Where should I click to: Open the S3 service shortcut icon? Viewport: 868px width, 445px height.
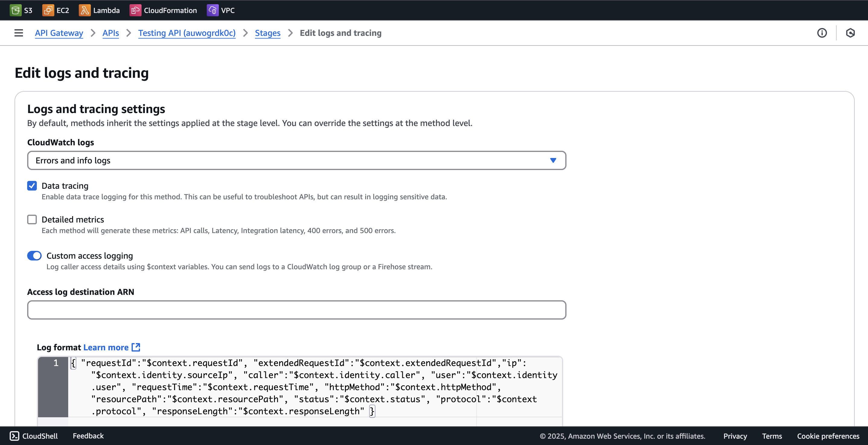(15, 10)
